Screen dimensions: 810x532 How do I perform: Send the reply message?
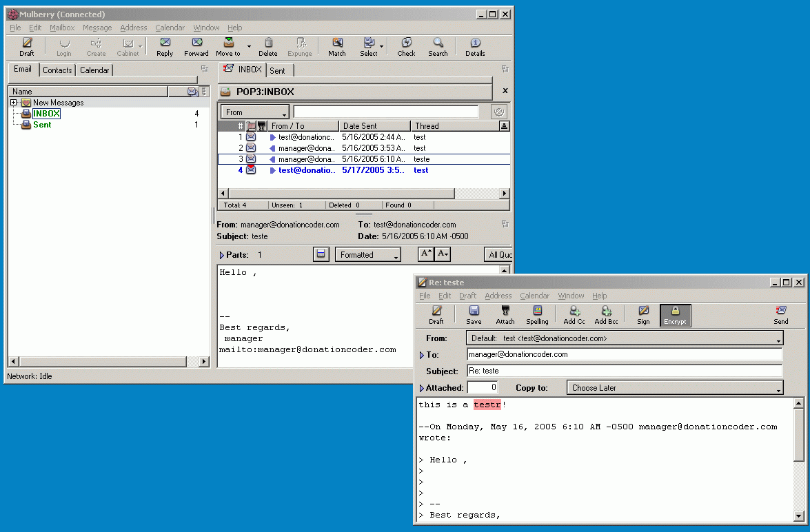[781, 314]
